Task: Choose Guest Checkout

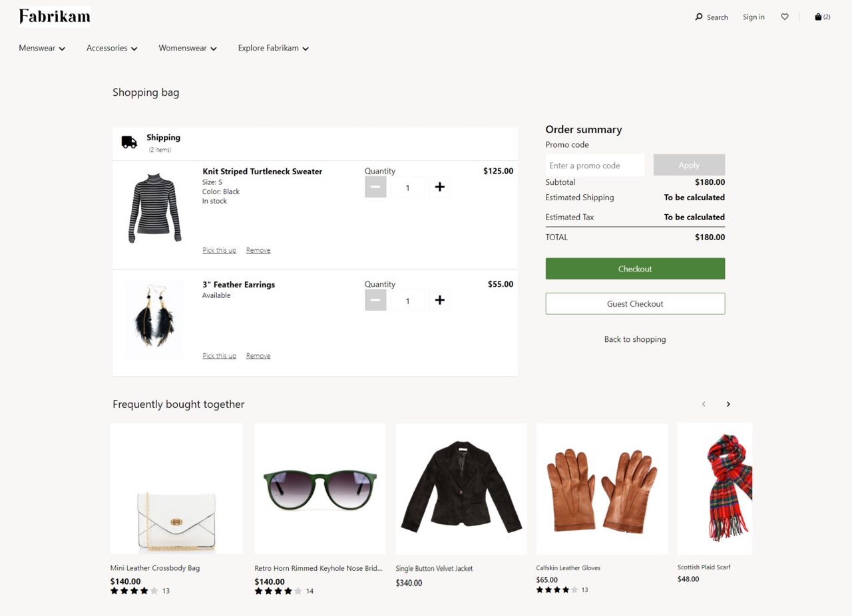Action: [x=635, y=303]
